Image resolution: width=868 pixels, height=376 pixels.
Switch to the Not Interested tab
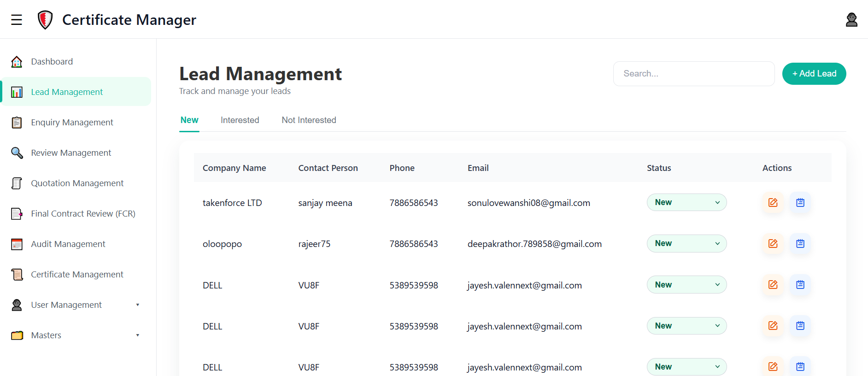(309, 120)
